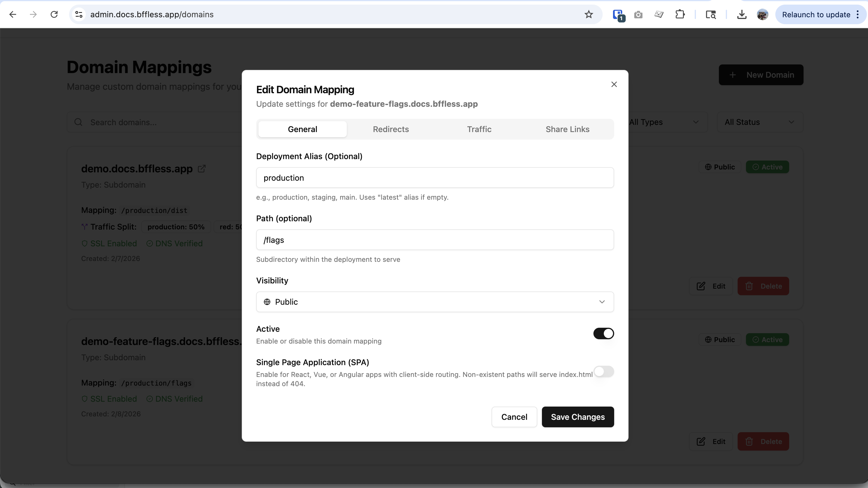
Task: Bookmark this page with the star icon
Action: coord(588,14)
